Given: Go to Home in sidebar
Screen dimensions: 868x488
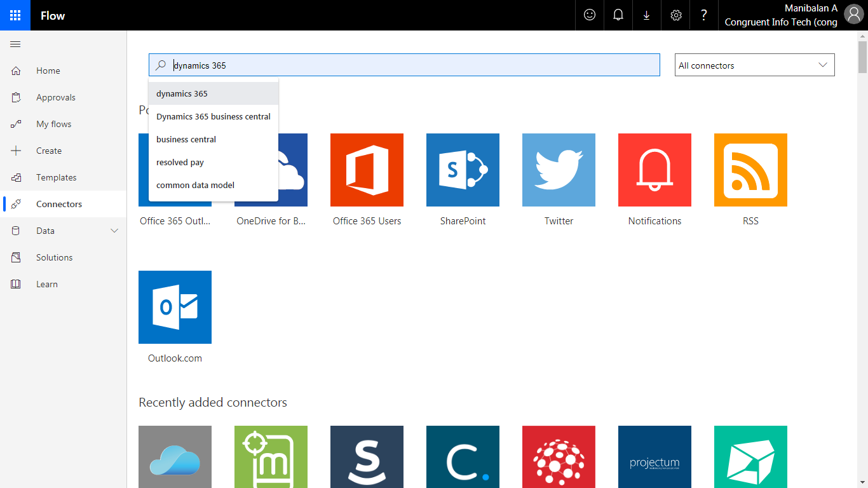Looking at the screenshot, I should [64, 71].
